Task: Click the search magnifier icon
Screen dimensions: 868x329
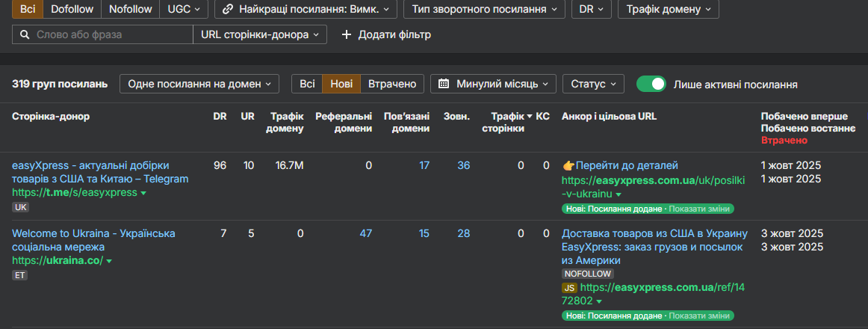Action: point(25,34)
